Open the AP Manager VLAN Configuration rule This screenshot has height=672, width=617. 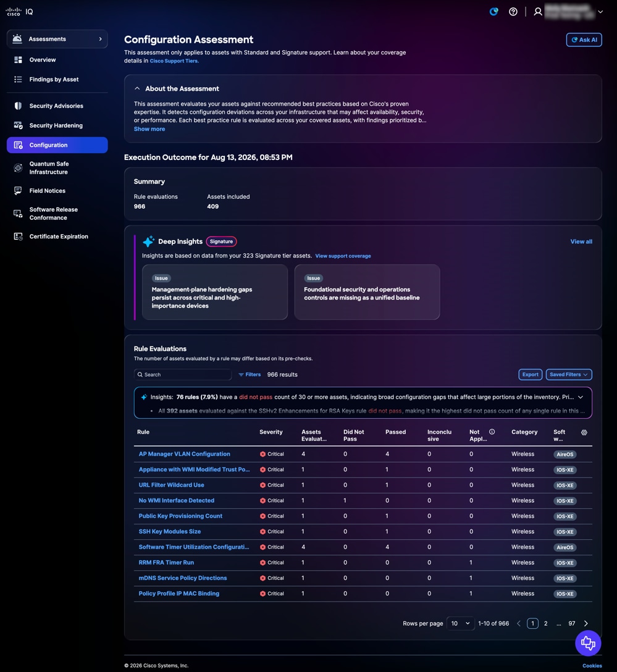click(x=184, y=454)
